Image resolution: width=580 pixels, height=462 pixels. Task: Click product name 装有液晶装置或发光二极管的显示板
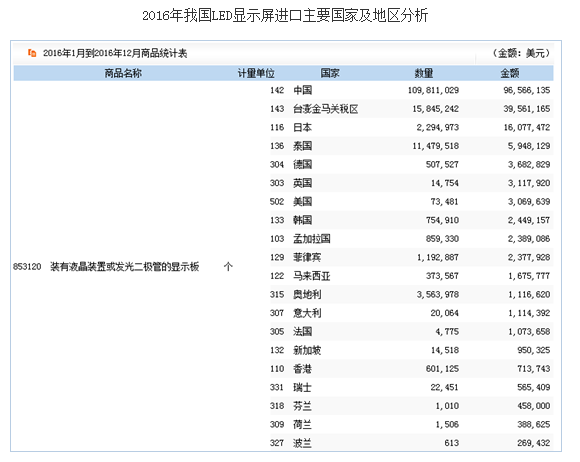[x=125, y=266]
